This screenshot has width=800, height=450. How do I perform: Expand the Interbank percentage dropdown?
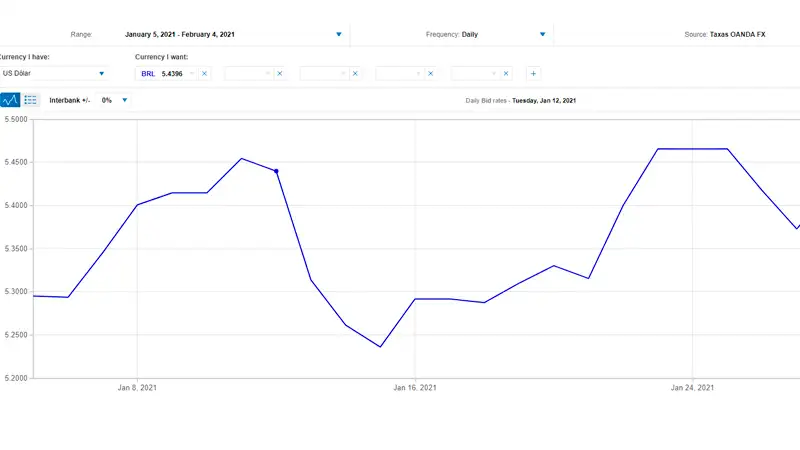[124, 100]
